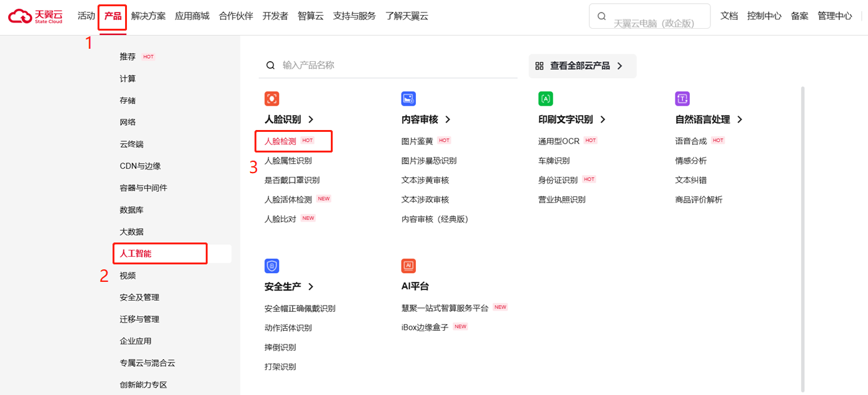868x395 pixels.
Task: Select CDN与边缘 in the left sidebar
Action: (140, 166)
